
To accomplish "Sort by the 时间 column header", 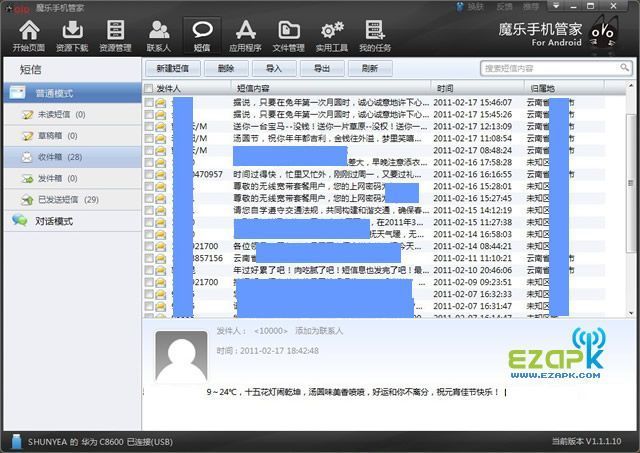I will [445, 89].
